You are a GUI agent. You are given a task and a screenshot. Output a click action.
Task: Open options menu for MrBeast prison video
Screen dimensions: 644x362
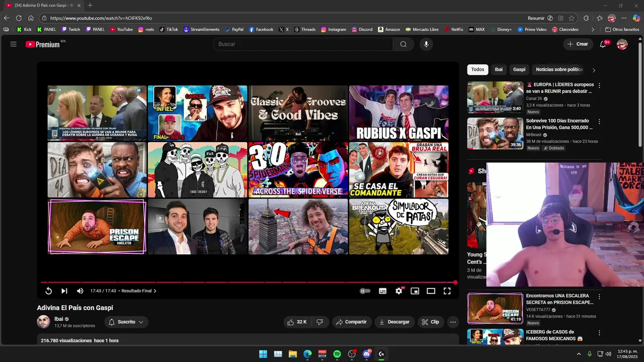click(x=599, y=122)
